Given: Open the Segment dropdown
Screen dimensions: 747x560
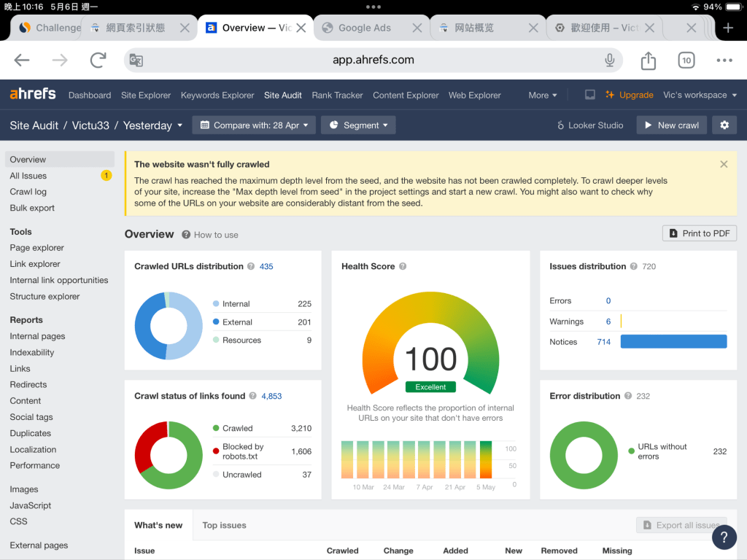Looking at the screenshot, I should [357, 125].
